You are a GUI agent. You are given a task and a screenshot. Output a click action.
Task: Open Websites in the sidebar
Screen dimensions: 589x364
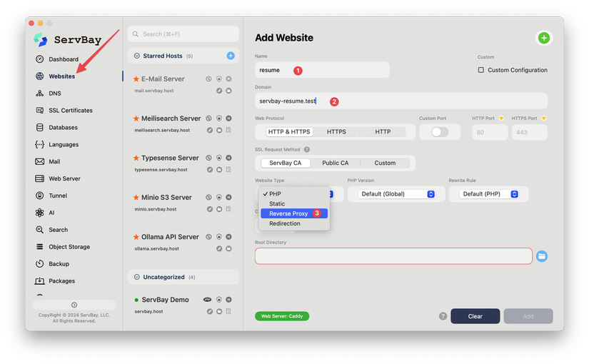(x=61, y=76)
